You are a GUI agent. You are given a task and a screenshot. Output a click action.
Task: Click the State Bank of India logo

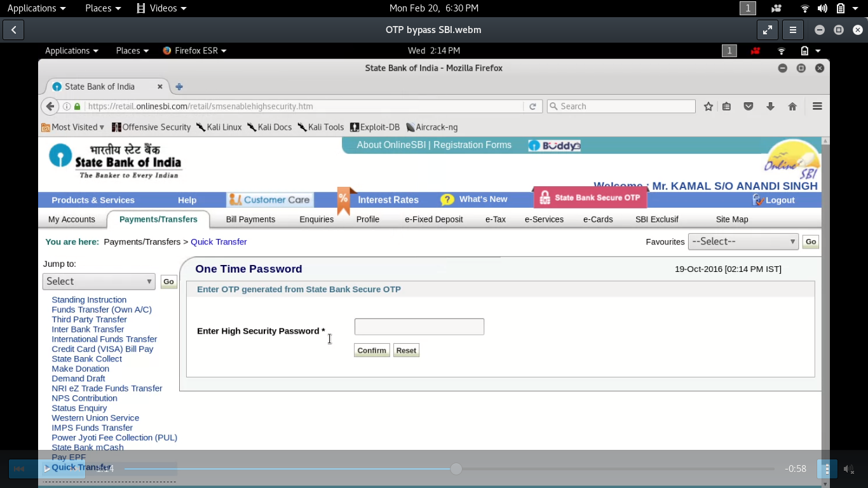click(115, 161)
